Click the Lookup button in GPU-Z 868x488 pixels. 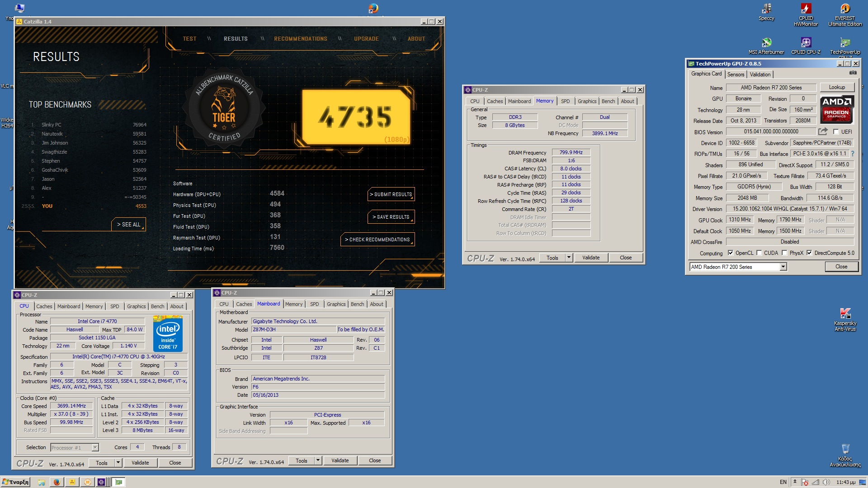click(x=837, y=87)
